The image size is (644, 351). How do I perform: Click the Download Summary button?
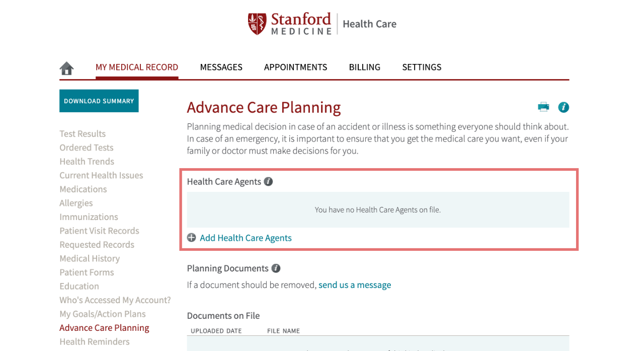pos(99,101)
